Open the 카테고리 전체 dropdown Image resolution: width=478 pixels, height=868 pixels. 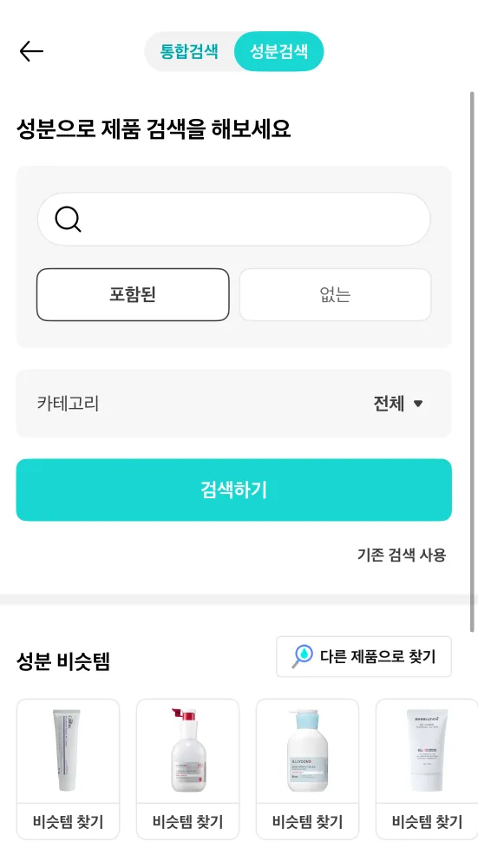398,404
